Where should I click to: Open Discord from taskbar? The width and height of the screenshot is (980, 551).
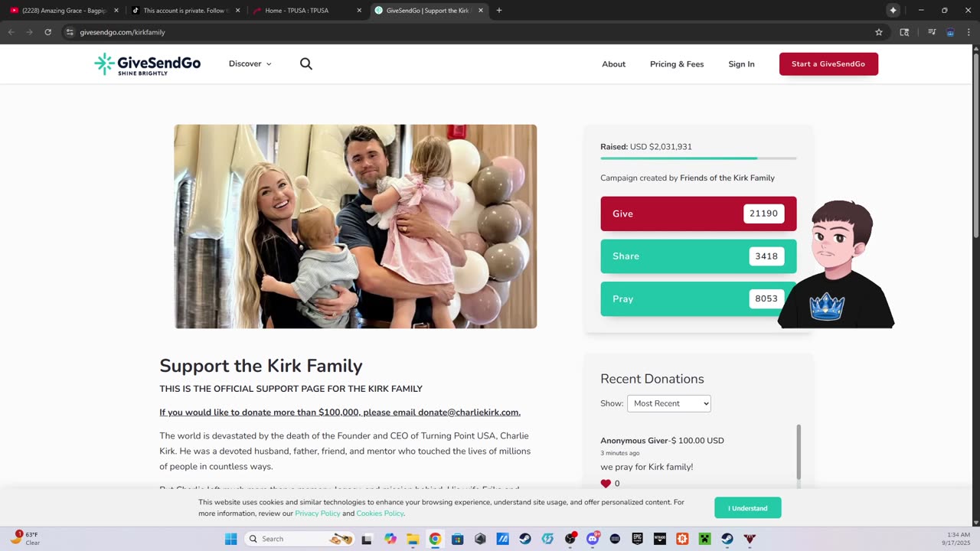point(592,539)
